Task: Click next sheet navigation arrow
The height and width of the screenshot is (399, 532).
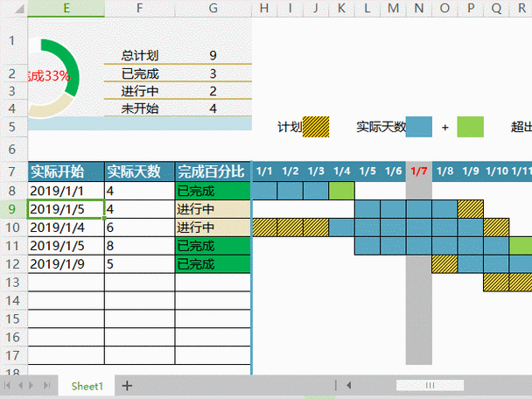Action: click(x=33, y=385)
